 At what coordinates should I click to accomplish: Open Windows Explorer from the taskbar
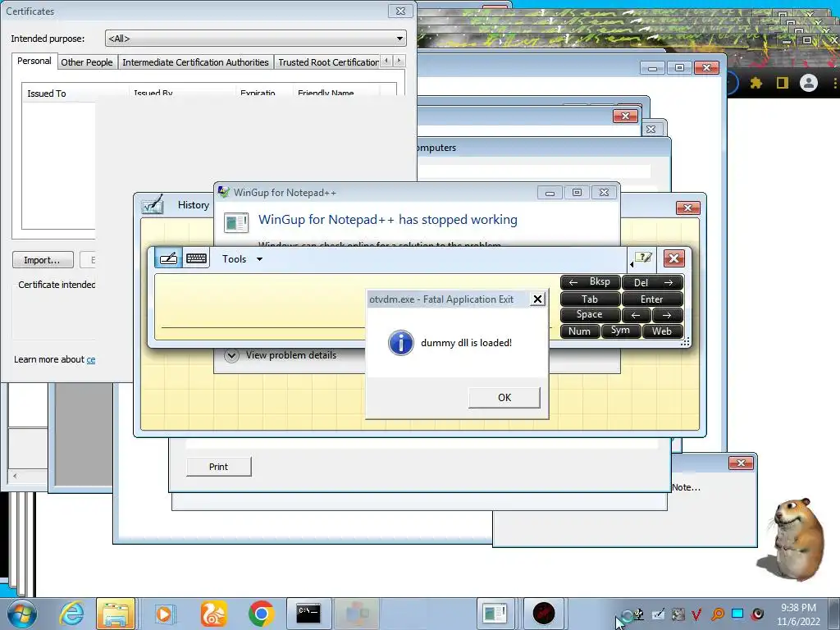point(116,614)
